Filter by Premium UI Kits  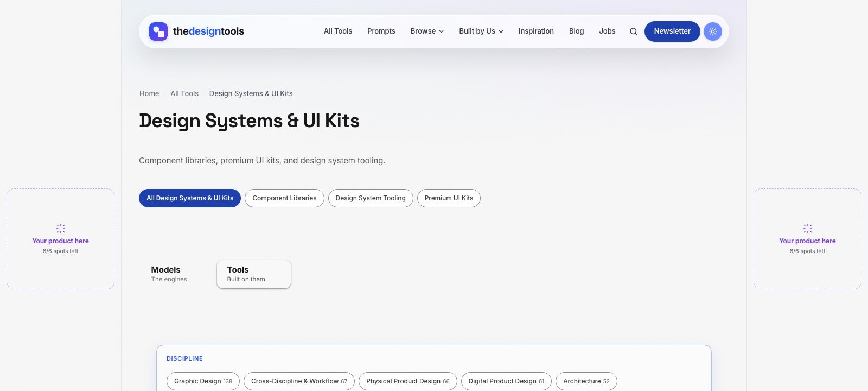(449, 198)
